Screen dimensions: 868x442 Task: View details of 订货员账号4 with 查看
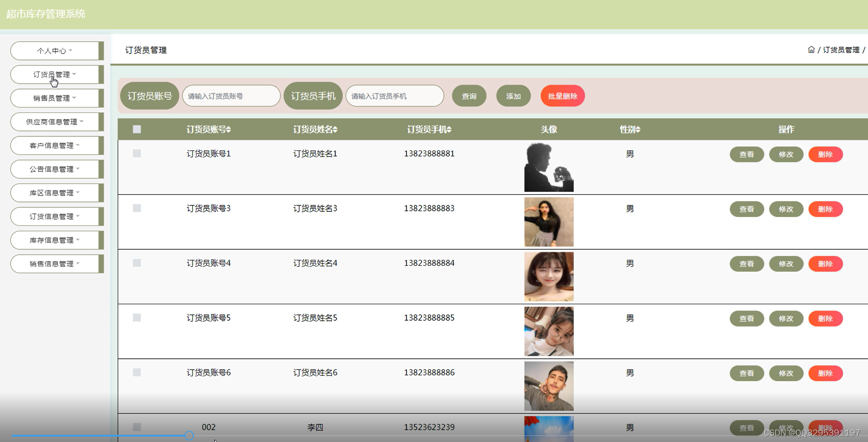pyautogui.click(x=747, y=264)
